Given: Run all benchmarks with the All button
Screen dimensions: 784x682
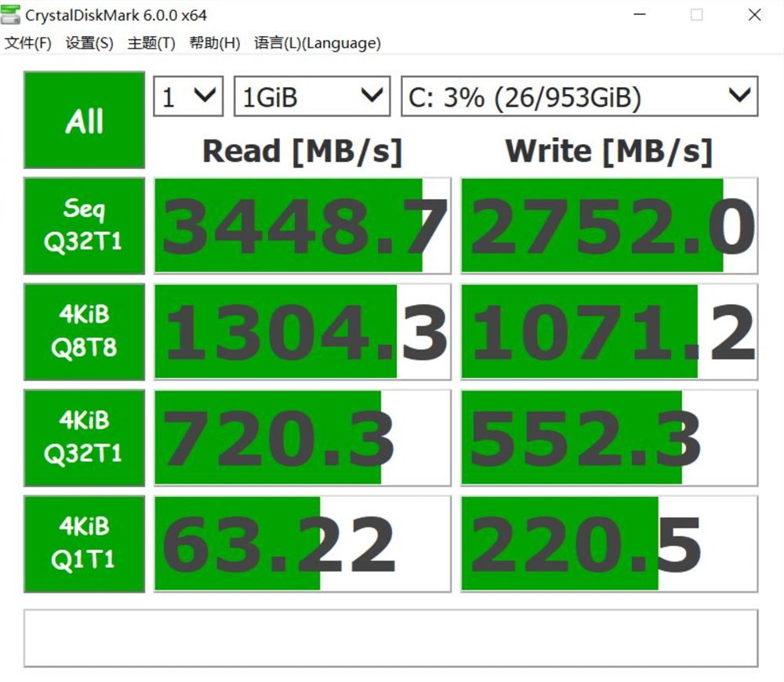Looking at the screenshot, I should pos(84,120).
